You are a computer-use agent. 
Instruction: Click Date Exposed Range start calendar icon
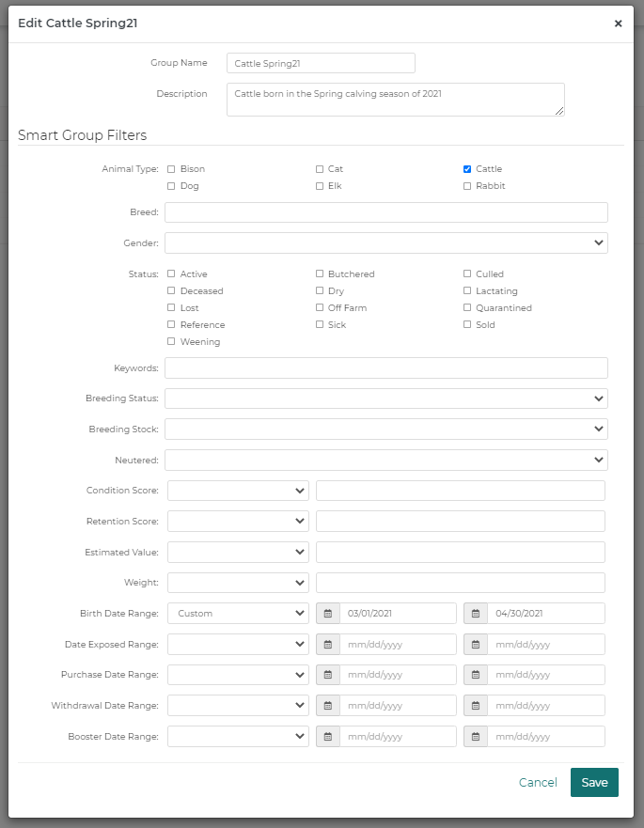(328, 644)
